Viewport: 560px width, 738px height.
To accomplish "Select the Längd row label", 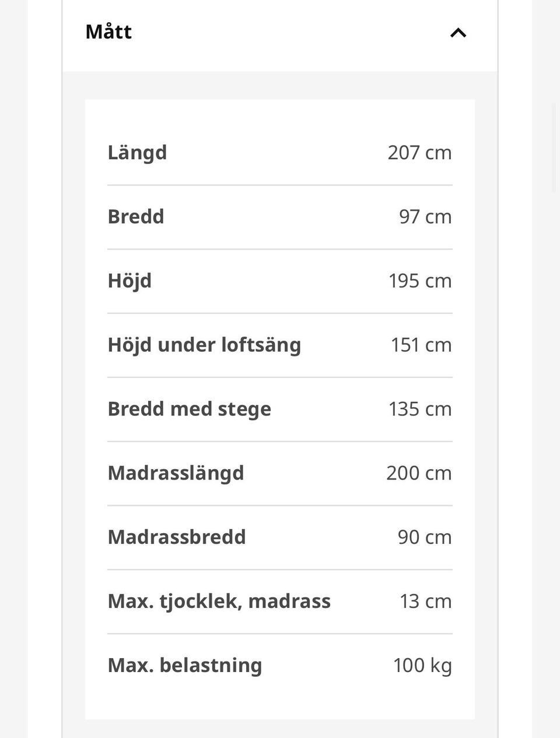I will click(137, 153).
